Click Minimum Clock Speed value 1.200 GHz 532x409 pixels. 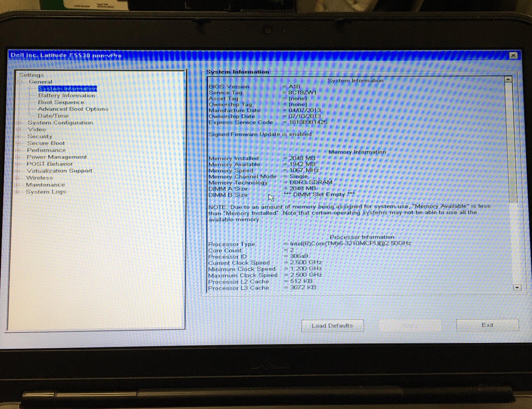306,268
